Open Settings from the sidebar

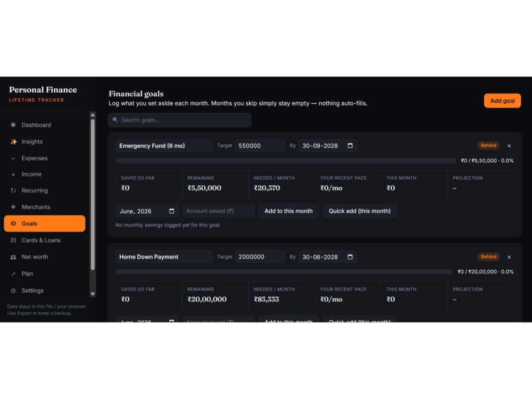[45, 291]
